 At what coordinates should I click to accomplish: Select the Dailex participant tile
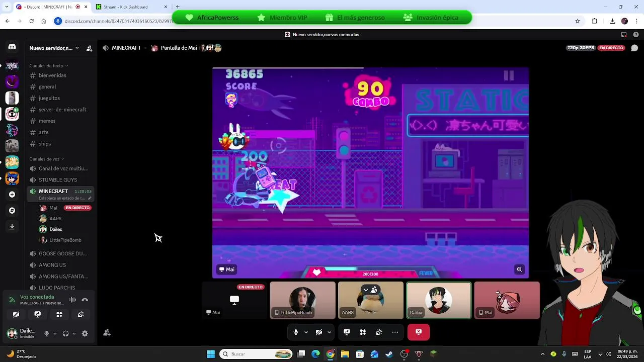pos(439,300)
